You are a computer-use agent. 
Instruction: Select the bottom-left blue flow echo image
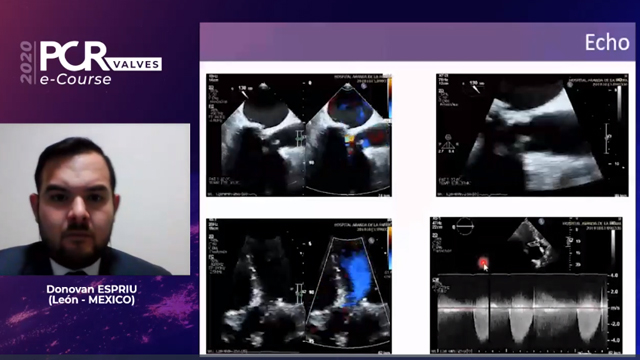click(299, 286)
